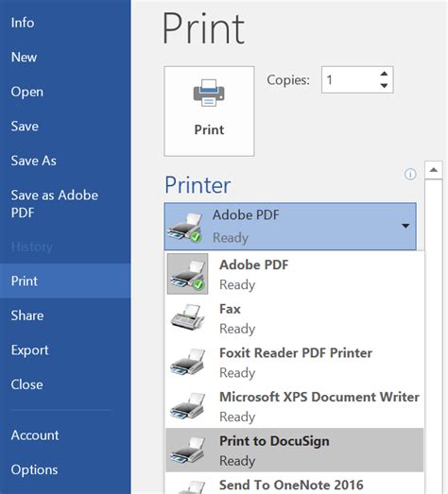
Task: Click the Adobe PDF printer icon in list
Action: pos(187,274)
